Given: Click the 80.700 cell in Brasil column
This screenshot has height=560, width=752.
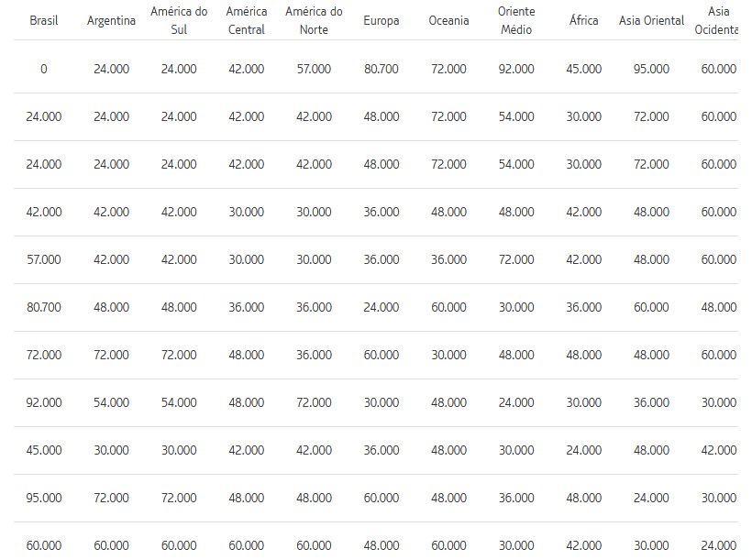Looking at the screenshot, I should click(44, 307).
